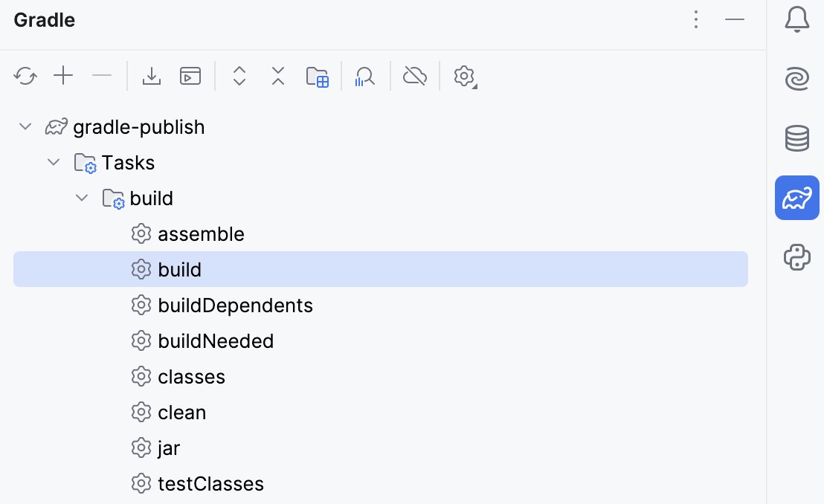Collapse the gradle-publish project node
This screenshot has height=504, width=824.
(x=25, y=126)
